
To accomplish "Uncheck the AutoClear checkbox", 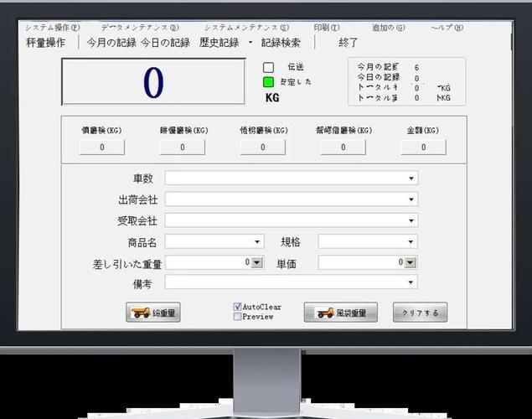I will pos(237,307).
